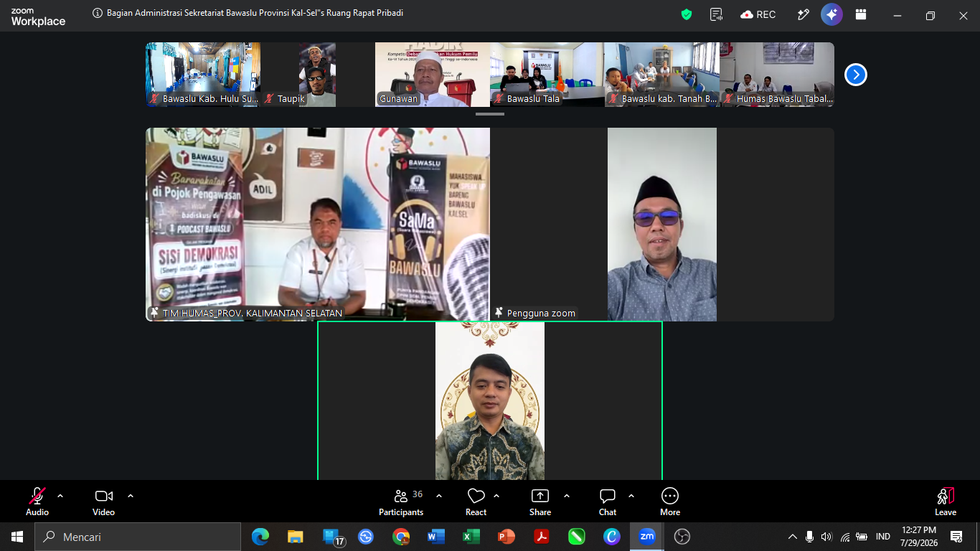The image size is (980, 551).
Task: Click battery status icon
Action: point(862,537)
